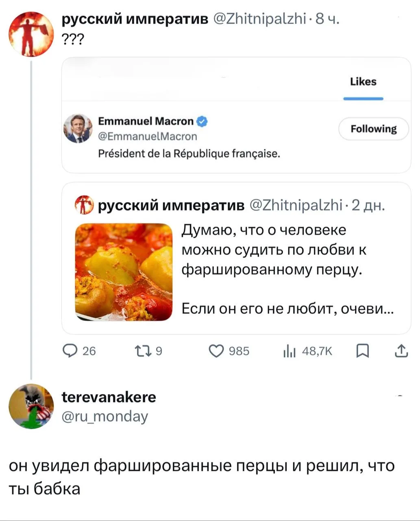Open the terevanakere profile avatar
The image size is (420, 521).
click(31, 406)
